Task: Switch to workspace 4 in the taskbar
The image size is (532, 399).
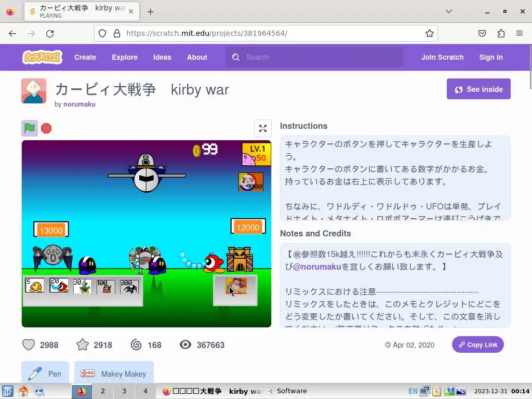Action: pos(145,391)
